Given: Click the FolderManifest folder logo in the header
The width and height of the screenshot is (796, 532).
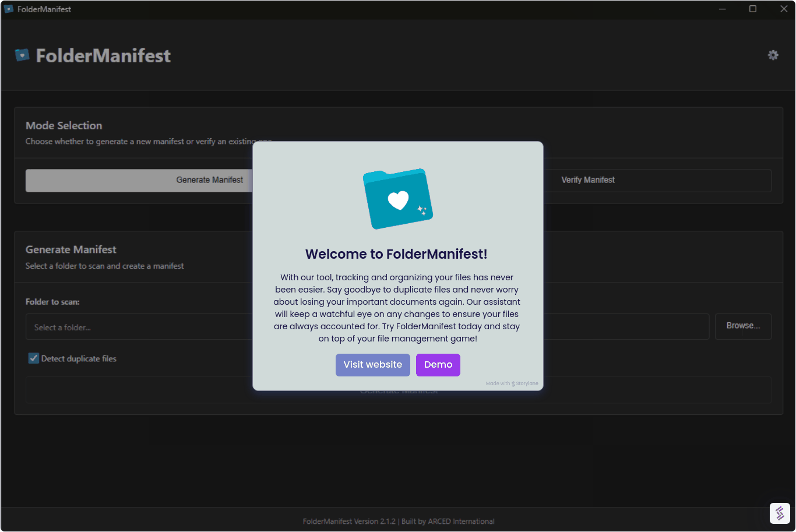Looking at the screenshot, I should point(22,55).
